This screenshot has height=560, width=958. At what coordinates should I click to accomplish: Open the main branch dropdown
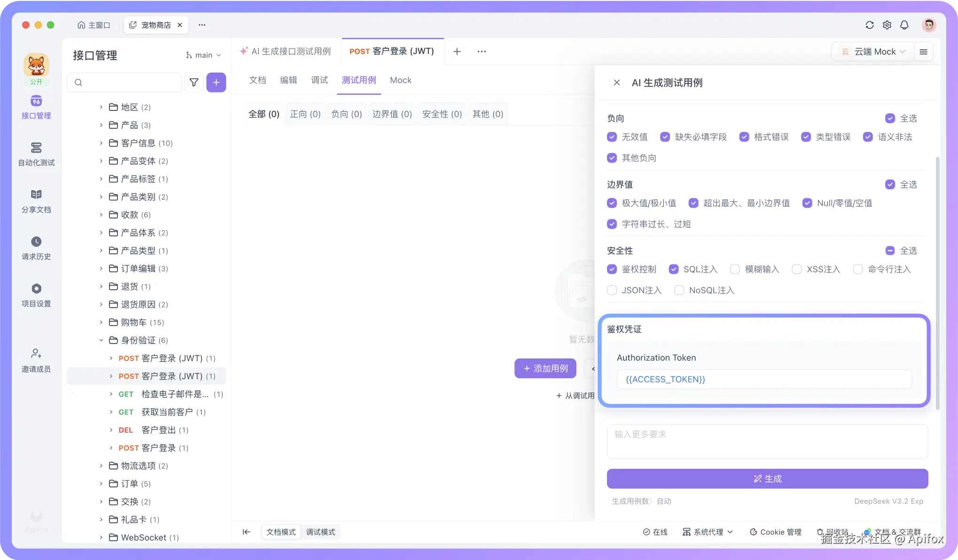pos(203,55)
